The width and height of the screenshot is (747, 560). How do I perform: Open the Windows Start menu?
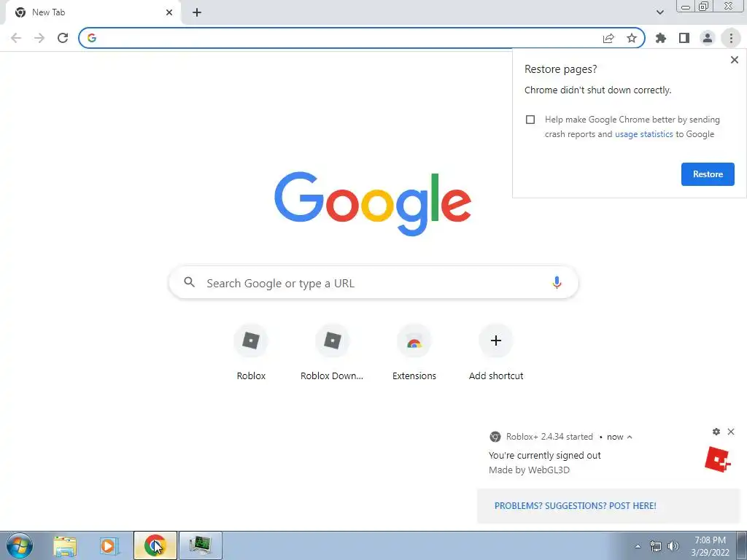[20, 545]
